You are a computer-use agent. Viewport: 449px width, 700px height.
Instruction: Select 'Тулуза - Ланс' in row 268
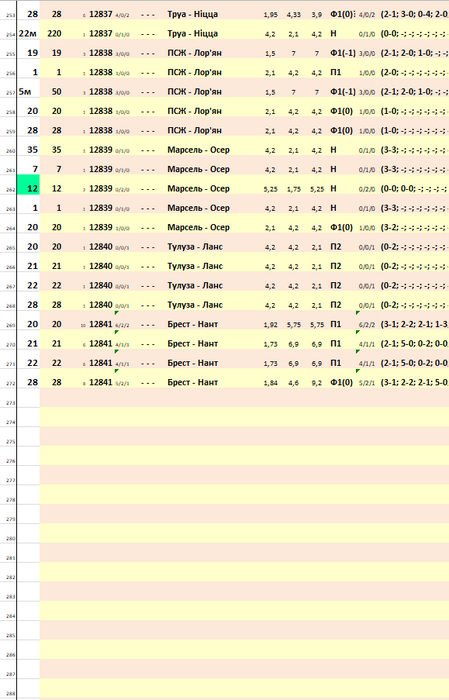tap(195, 304)
